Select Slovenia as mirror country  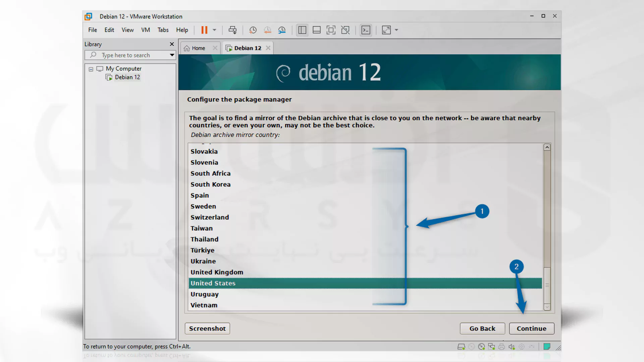365,163
